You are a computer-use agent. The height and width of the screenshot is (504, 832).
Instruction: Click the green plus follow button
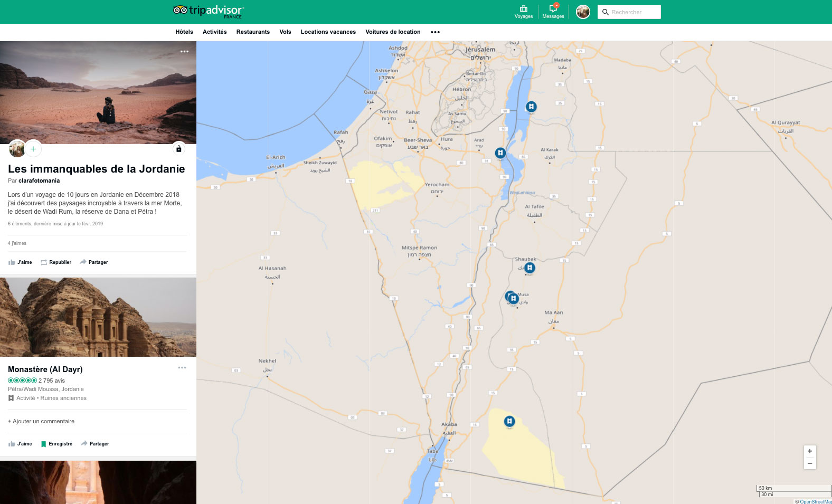click(33, 149)
